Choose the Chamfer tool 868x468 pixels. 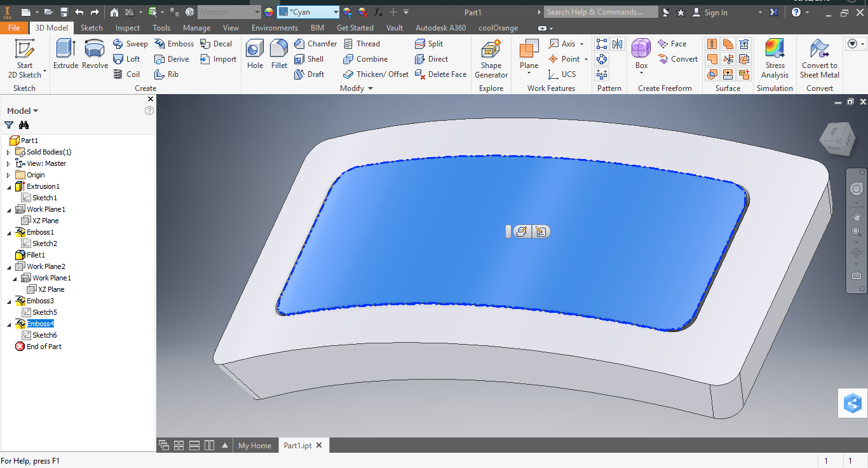coord(316,44)
